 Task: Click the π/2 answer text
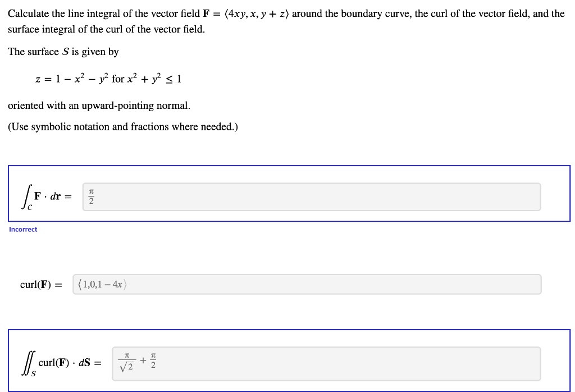pos(91,197)
